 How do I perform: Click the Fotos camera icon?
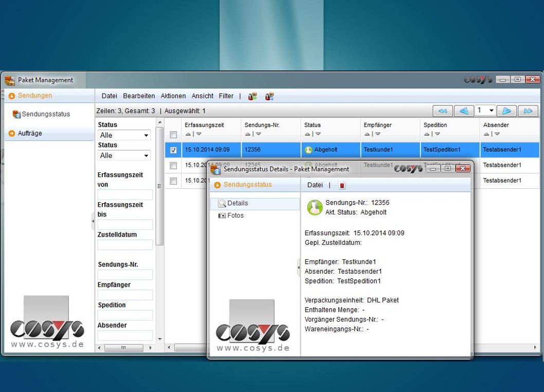coord(222,216)
